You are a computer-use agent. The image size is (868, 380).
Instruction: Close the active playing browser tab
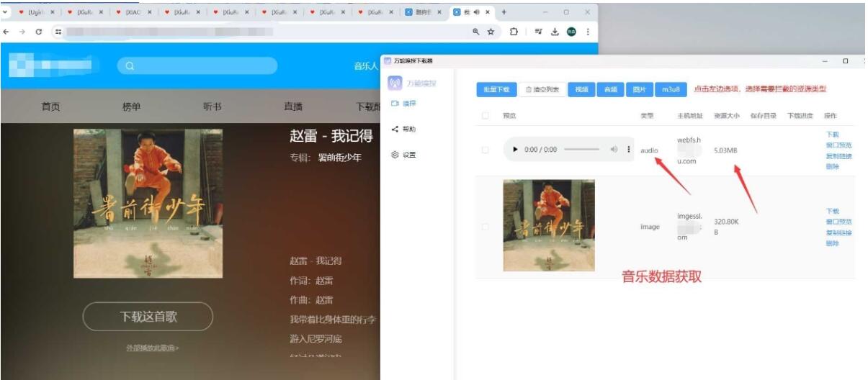488,12
